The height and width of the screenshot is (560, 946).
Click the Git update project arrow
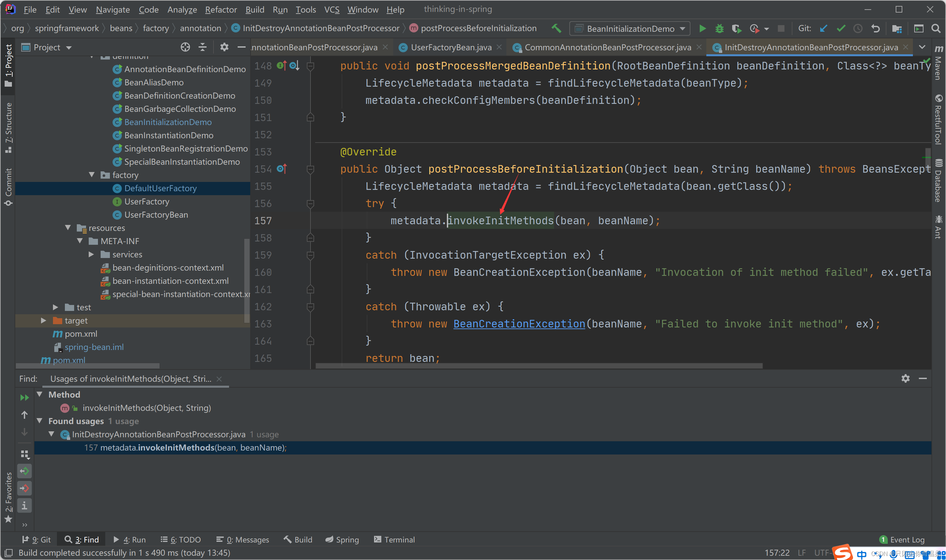pos(823,29)
